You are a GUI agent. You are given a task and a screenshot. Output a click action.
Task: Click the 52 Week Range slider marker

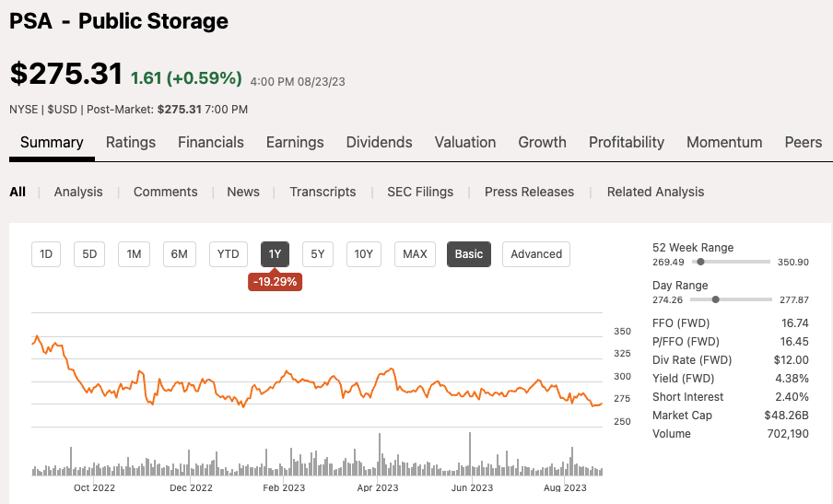(700, 262)
